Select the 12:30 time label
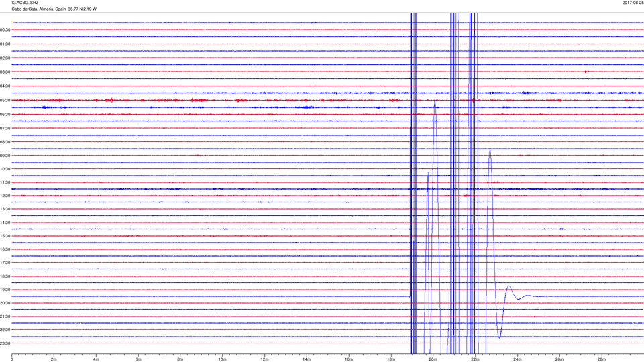Screen dimensions: 644x362 click(x=5, y=196)
